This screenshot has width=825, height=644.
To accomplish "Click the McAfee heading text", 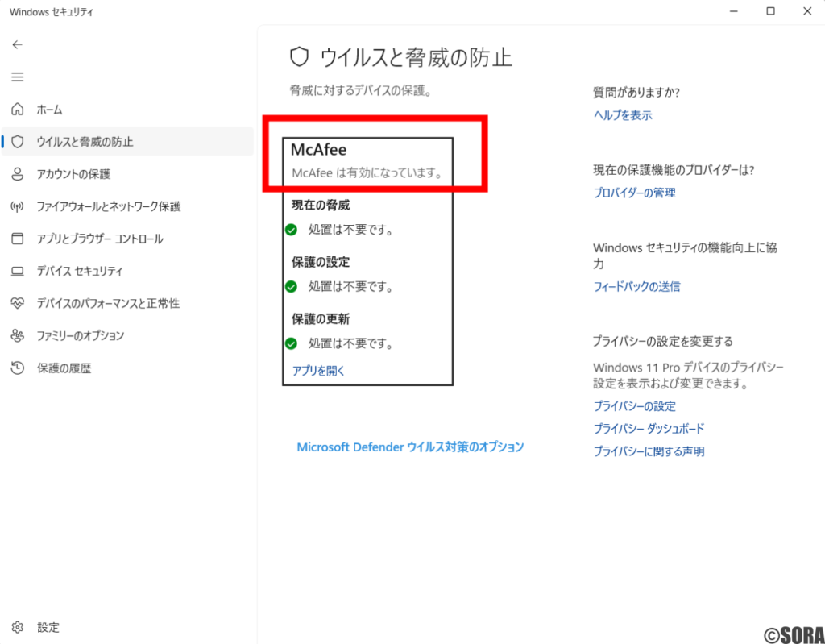I will coord(319,150).
